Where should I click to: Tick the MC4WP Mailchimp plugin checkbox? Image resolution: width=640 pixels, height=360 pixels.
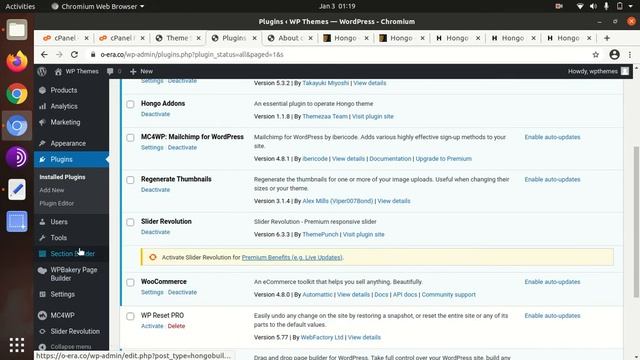pyautogui.click(x=130, y=138)
